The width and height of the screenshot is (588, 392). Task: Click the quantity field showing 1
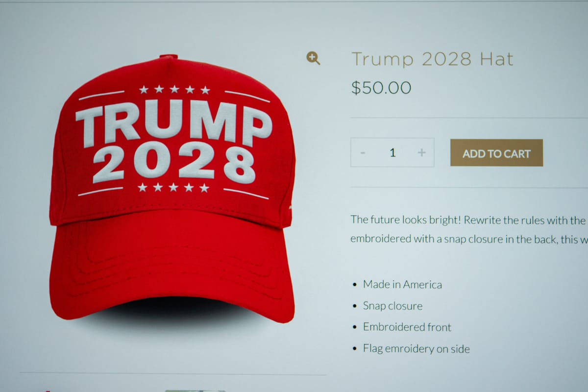(x=392, y=152)
